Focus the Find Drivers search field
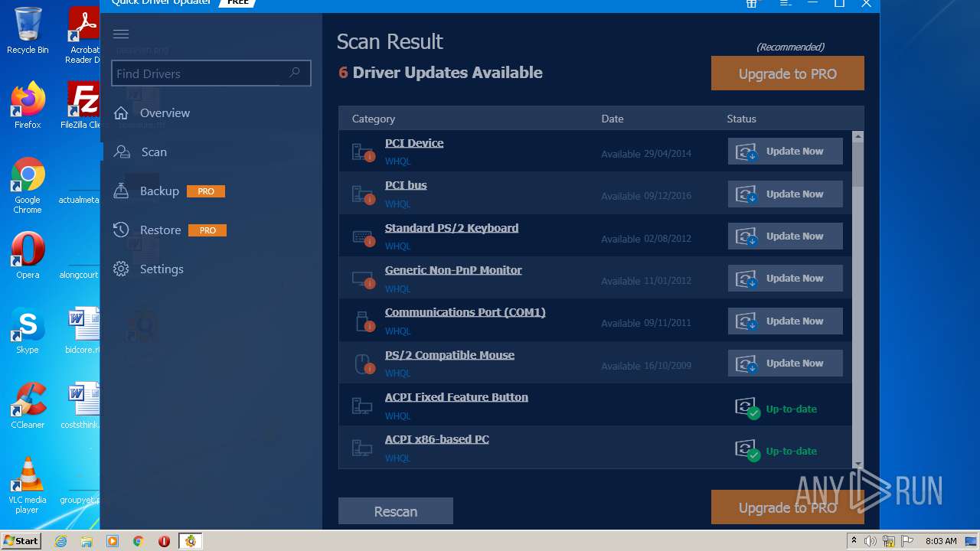 click(x=211, y=73)
